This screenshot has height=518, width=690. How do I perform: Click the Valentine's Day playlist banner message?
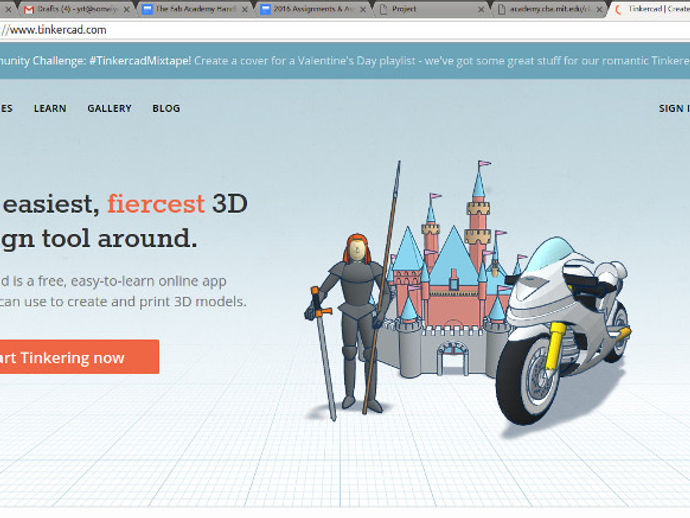click(442, 61)
